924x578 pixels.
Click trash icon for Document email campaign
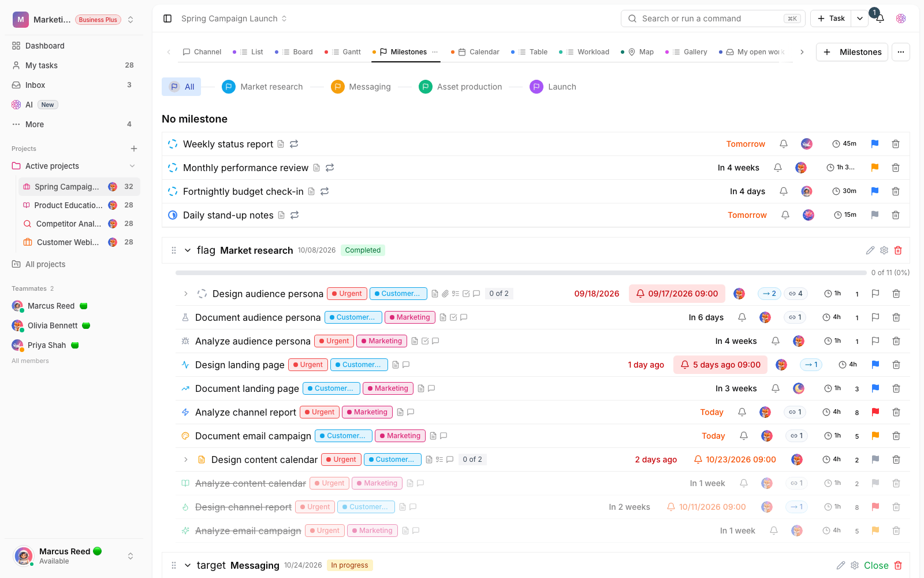point(896,436)
